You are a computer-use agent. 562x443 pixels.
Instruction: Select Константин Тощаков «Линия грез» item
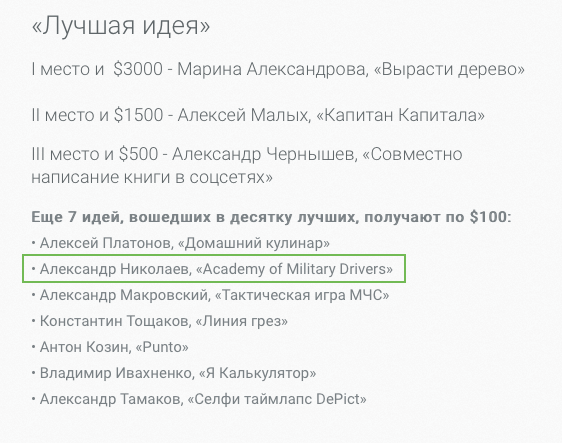coord(160,321)
